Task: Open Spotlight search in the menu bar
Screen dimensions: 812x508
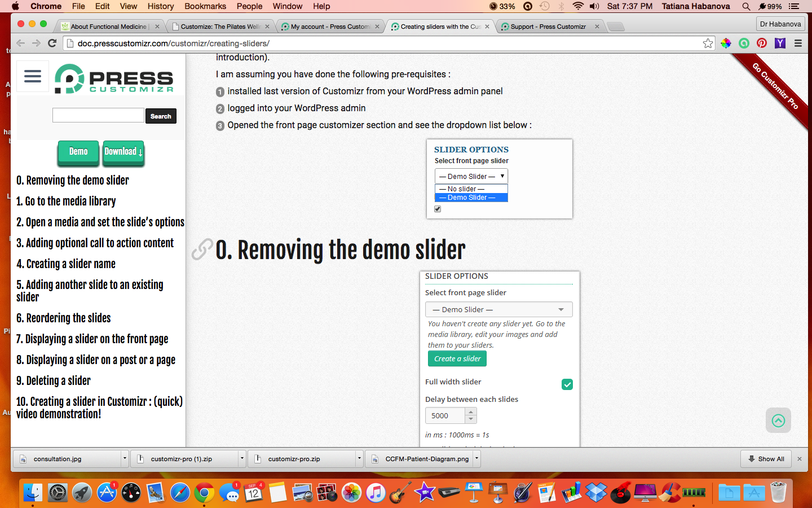Action: click(746, 6)
